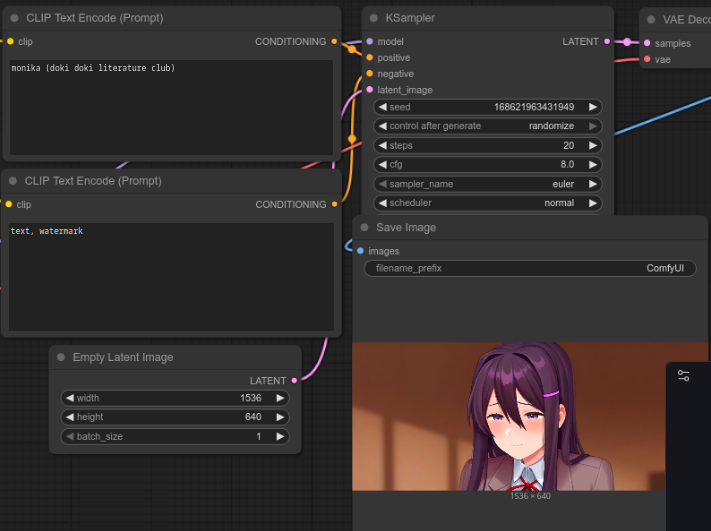Collapse the Empty Latent Image node dot
Screen dimensions: 711x531
61,357
